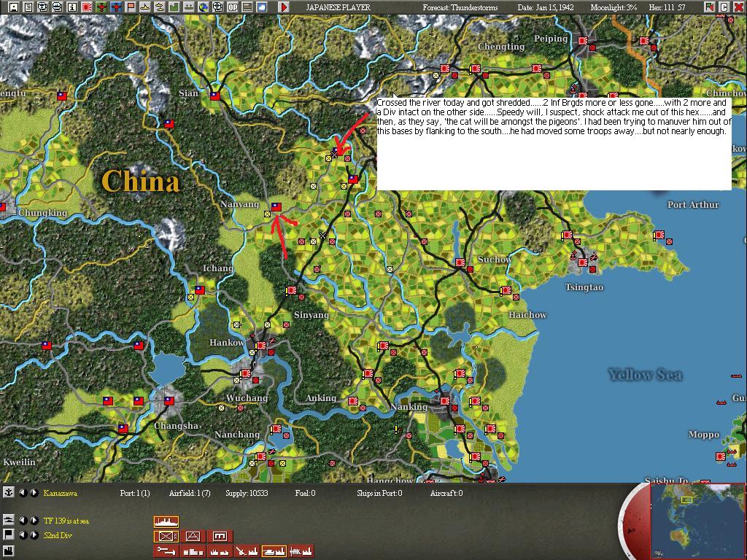Go to next base after Kanazawa

[x=34, y=493]
